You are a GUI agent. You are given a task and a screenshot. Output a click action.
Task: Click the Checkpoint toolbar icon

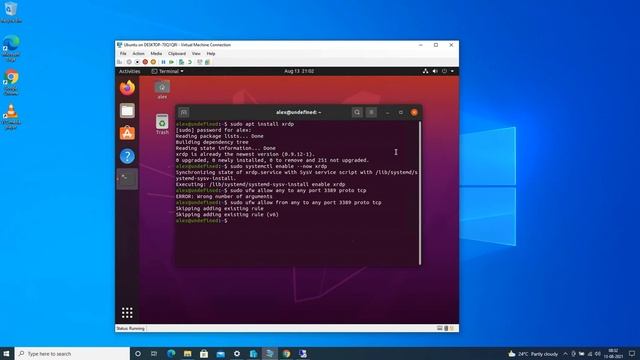point(181,62)
